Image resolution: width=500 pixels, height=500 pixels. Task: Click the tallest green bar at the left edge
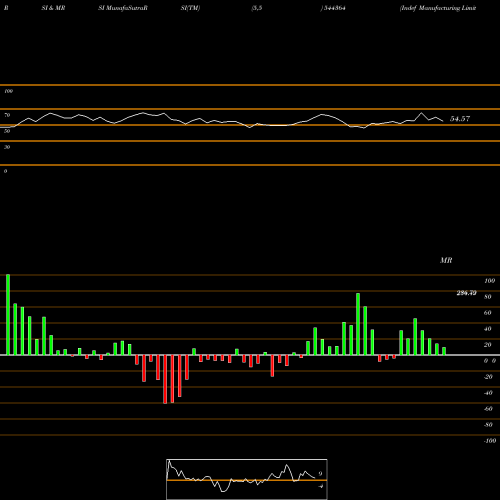click(8, 315)
